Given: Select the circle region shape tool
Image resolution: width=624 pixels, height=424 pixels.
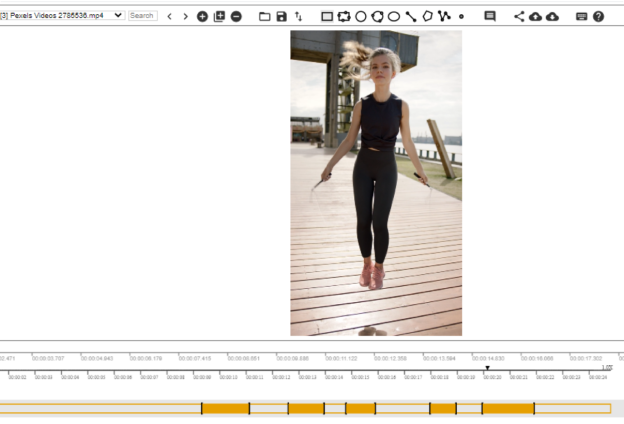Looking at the screenshot, I should click(x=361, y=16).
